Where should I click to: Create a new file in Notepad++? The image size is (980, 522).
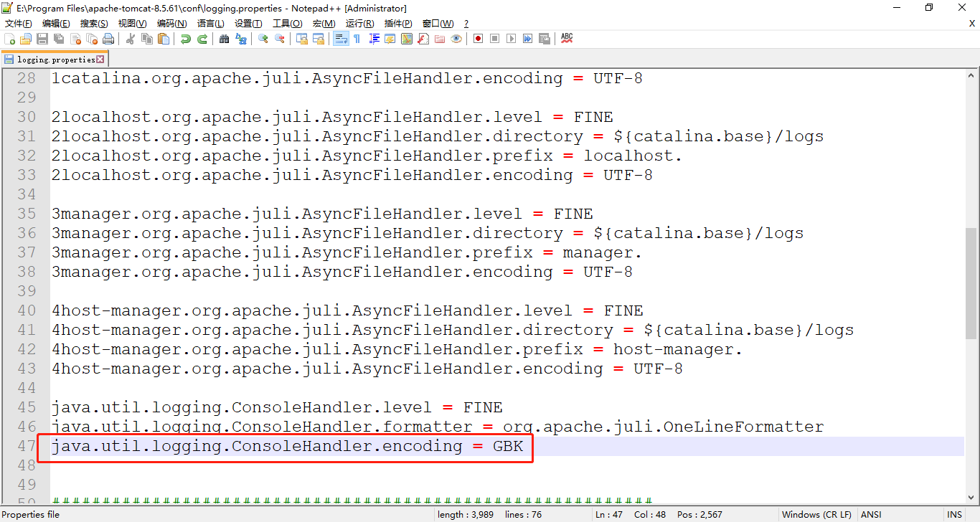(x=8, y=38)
